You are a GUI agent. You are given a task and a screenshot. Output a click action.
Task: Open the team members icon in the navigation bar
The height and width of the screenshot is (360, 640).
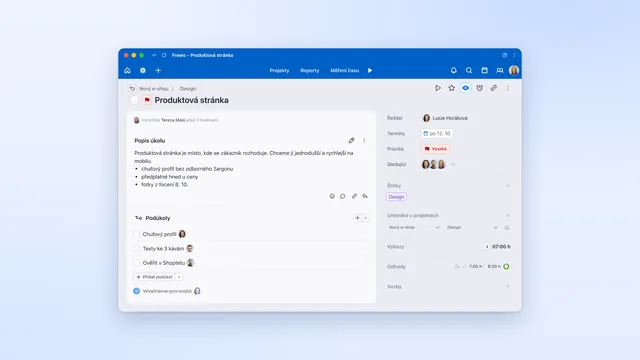tap(500, 71)
